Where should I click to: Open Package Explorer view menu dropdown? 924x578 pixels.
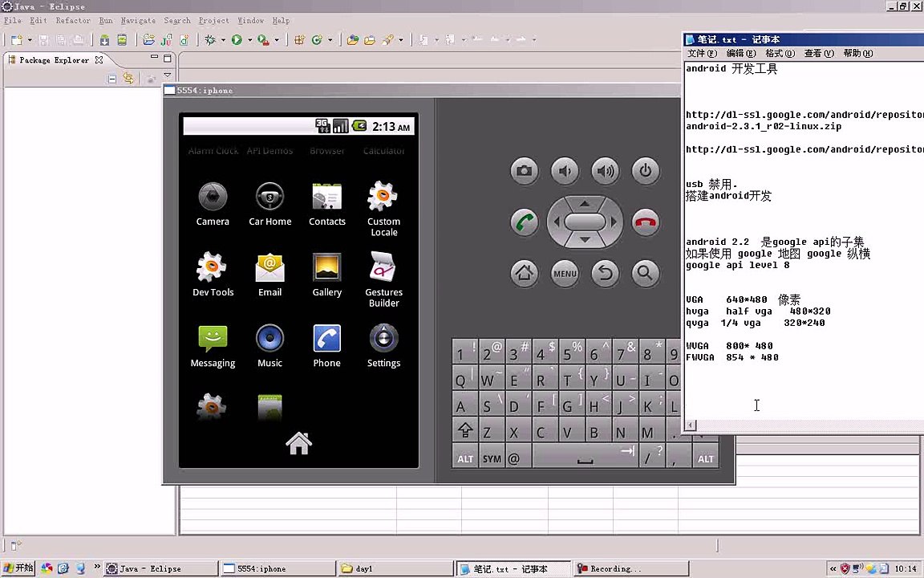167,76
